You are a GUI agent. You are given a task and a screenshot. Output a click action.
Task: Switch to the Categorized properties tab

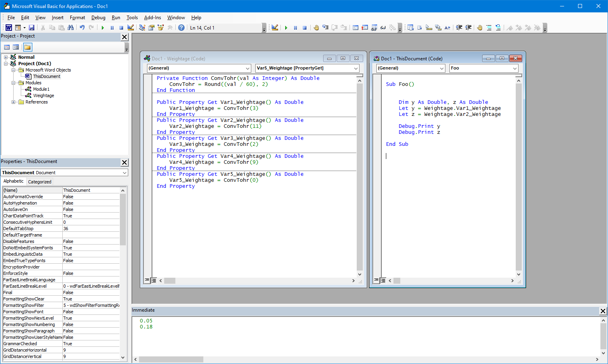40,182
